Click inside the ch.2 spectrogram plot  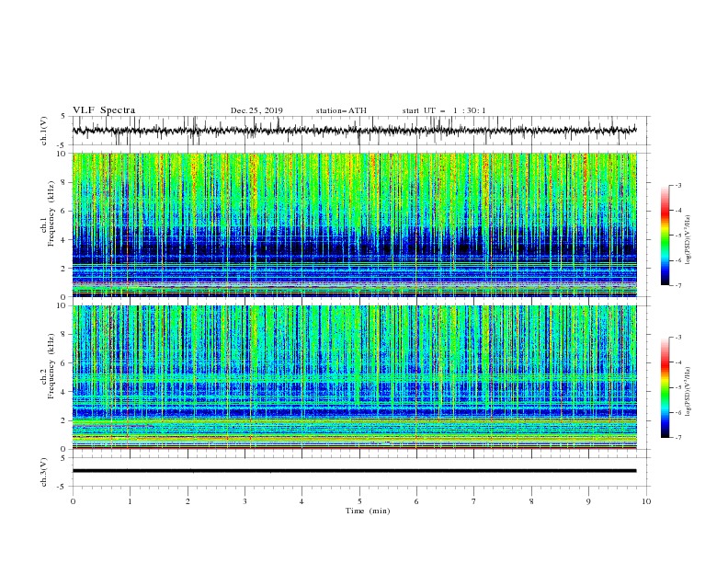(354, 377)
